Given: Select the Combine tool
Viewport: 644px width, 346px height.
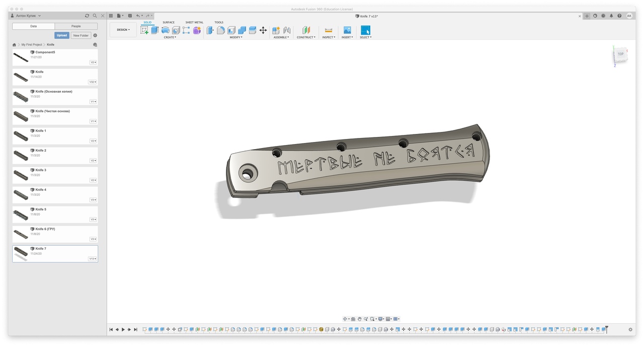Looking at the screenshot, I should 242,30.
